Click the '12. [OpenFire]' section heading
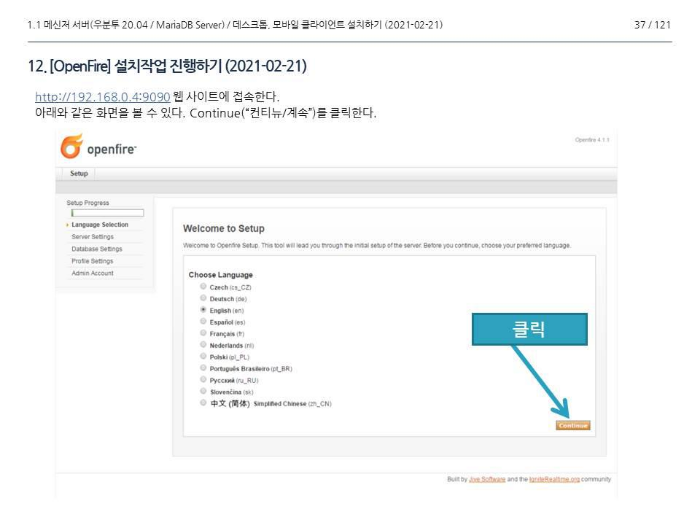This screenshot has width=700, height=525. pos(167,66)
